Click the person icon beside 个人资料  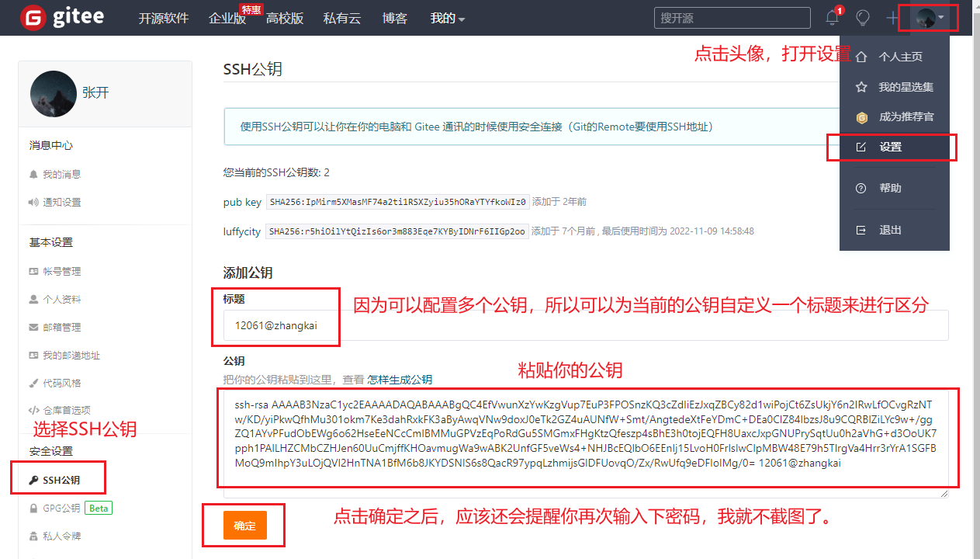click(33, 300)
